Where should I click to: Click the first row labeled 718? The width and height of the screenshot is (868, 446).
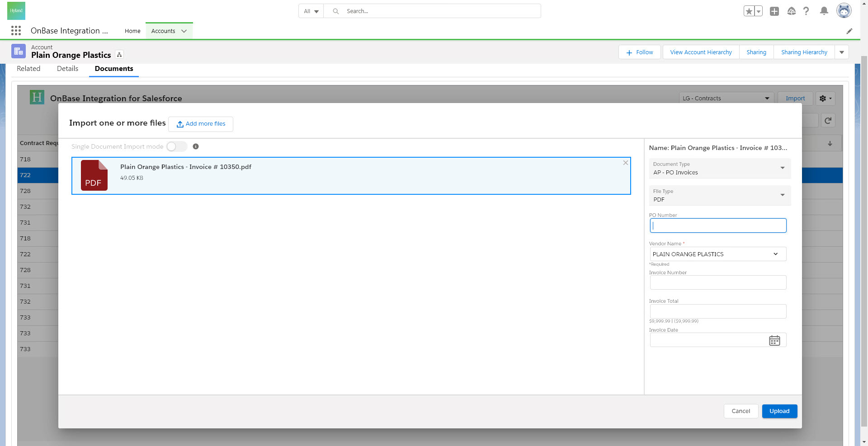click(38, 160)
